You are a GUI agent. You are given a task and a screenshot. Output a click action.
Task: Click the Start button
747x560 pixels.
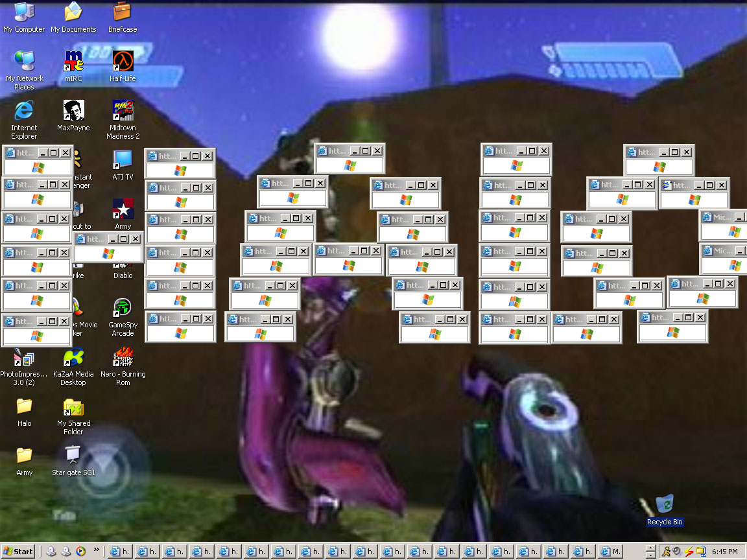pos(18,552)
